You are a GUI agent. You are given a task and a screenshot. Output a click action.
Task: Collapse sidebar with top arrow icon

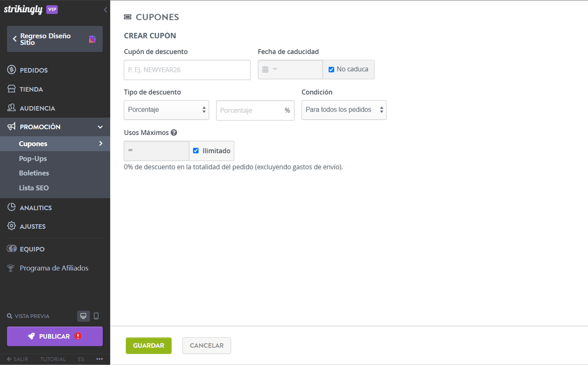tap(105, 10)
